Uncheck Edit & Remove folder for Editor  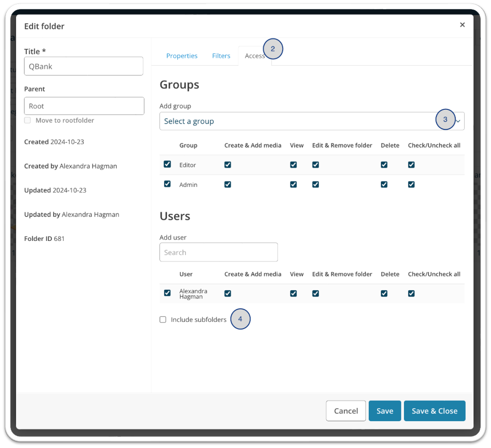315,165
